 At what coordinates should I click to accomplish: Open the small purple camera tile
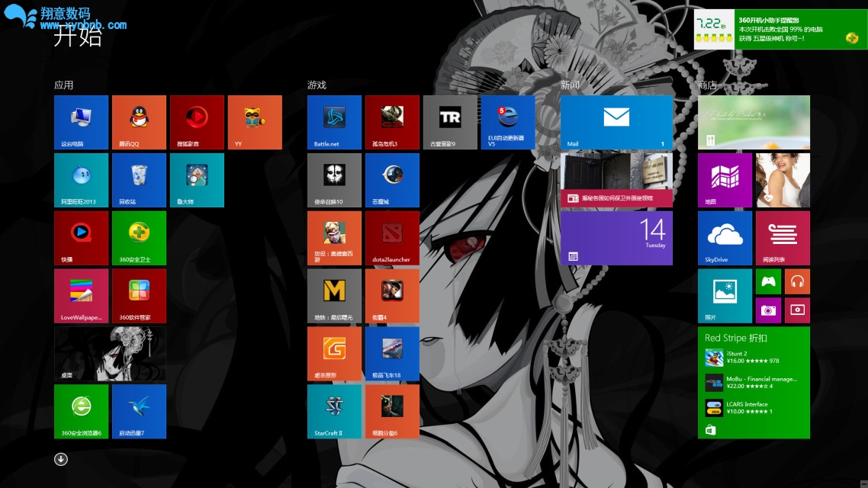coord(768,310)
